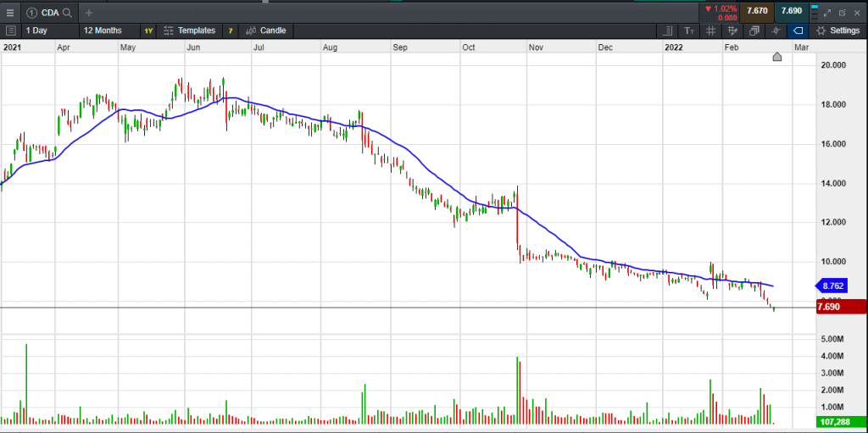Add a new chart tab with plus
The width and height of the screenshot is (868, 433).
coord(89,13)
